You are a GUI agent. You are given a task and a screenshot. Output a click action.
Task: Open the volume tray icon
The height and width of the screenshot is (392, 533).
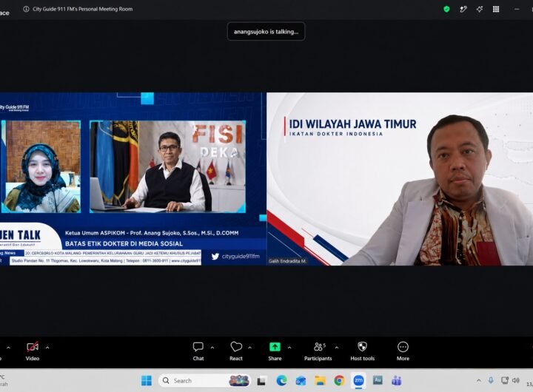(516, 380)
